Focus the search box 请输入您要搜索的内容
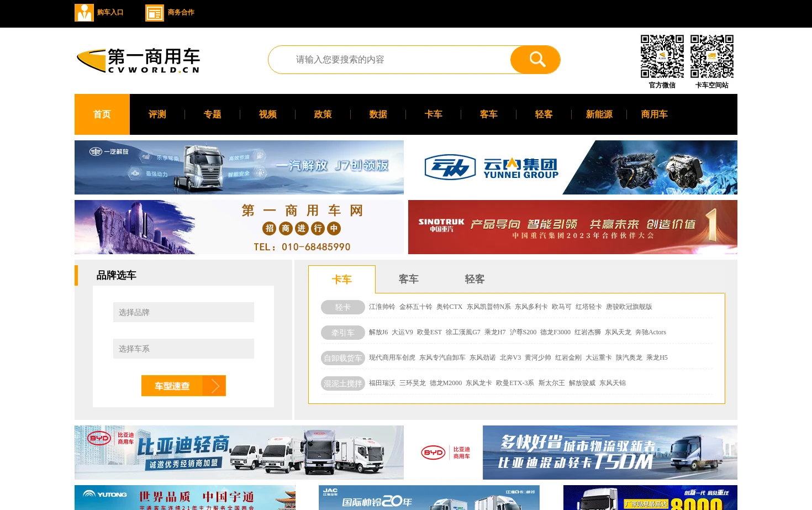 click(x=389, y=60)
